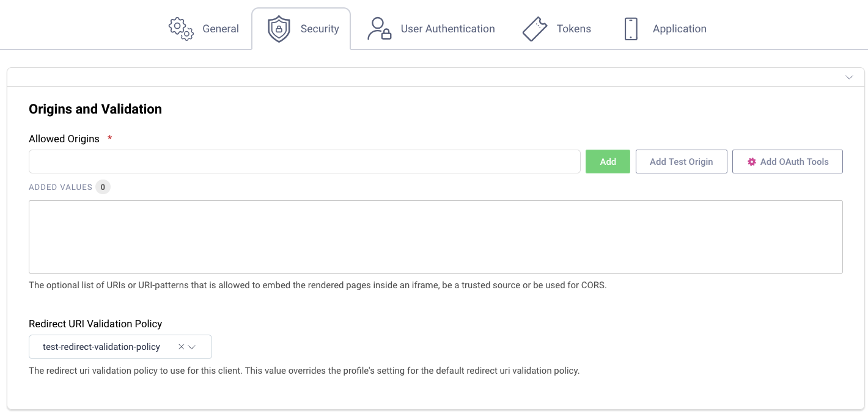This screenshot has width=868, height=414.
Task: Go to the User Authentication tab
Action: (447, 28)
